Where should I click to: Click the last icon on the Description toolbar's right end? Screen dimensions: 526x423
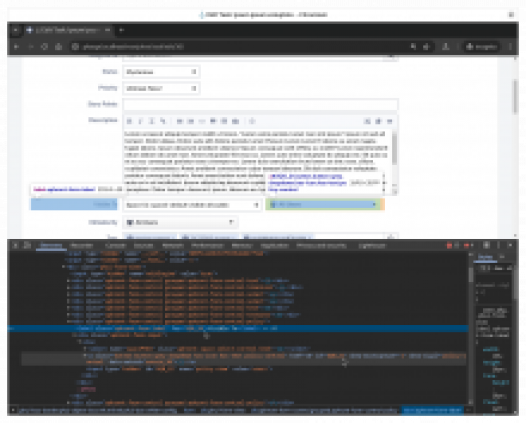[389, 121]
